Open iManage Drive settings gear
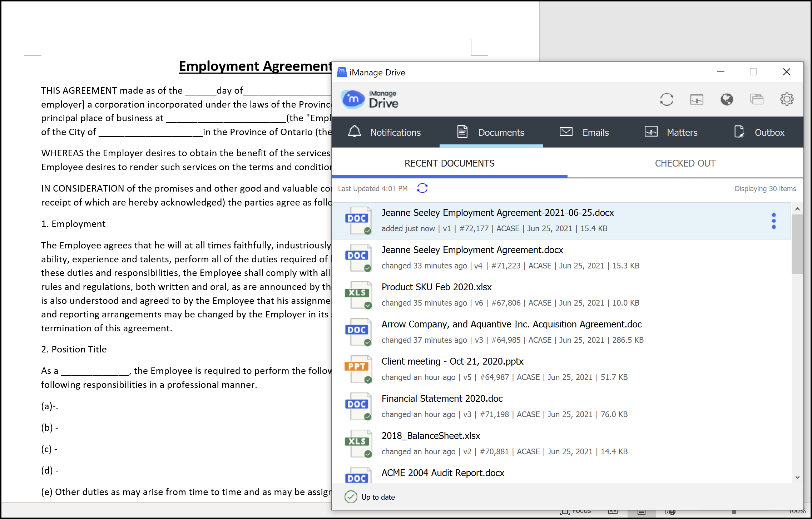The width and height of the screenshot is (812, 519). pyautogui.click(x=787, y=99)
